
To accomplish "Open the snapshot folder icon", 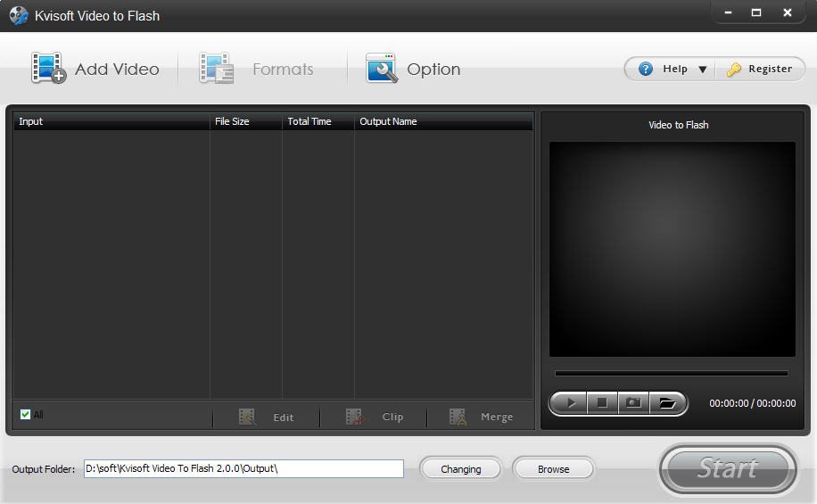I will coord(667,403).
